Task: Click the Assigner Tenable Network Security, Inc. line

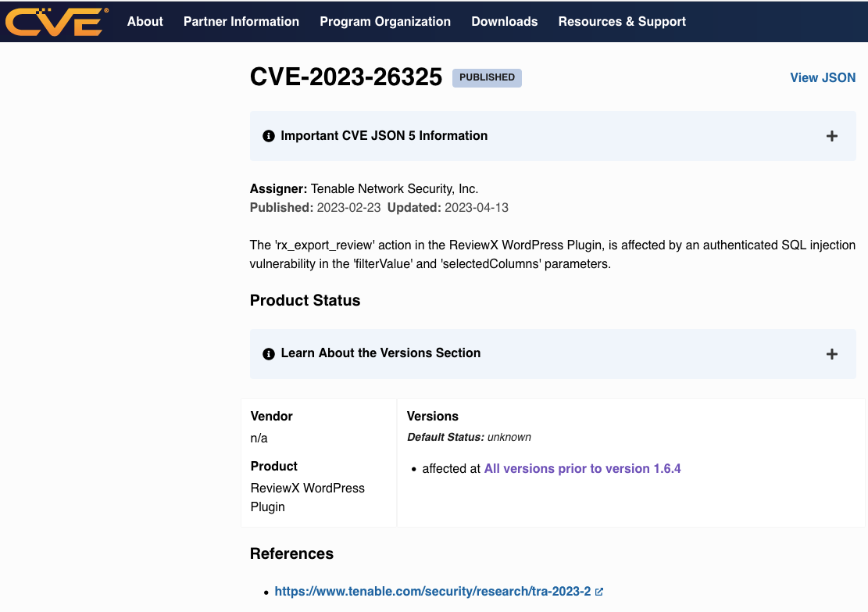Action: coord(364,189)
